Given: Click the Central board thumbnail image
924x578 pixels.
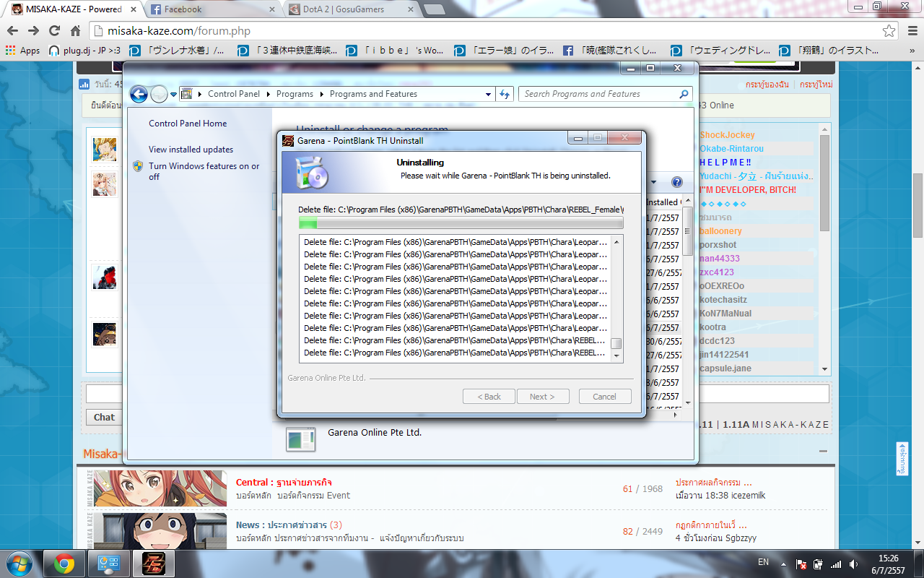Looking at the screenshot, I should (x=160, y=488).
